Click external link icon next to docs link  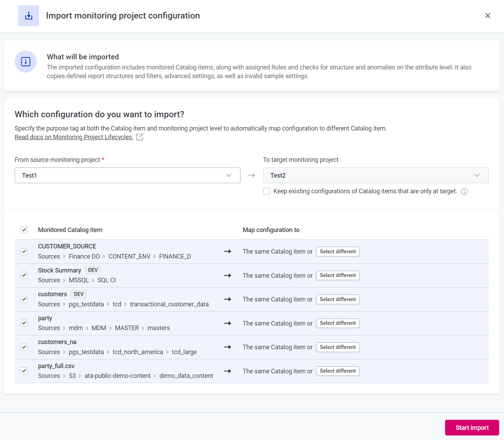point(140,137)
